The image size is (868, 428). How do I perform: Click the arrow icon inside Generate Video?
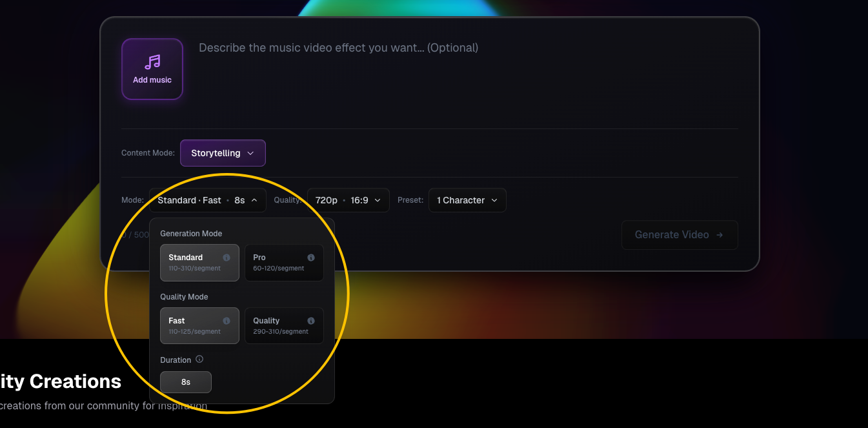pos(721,234)
